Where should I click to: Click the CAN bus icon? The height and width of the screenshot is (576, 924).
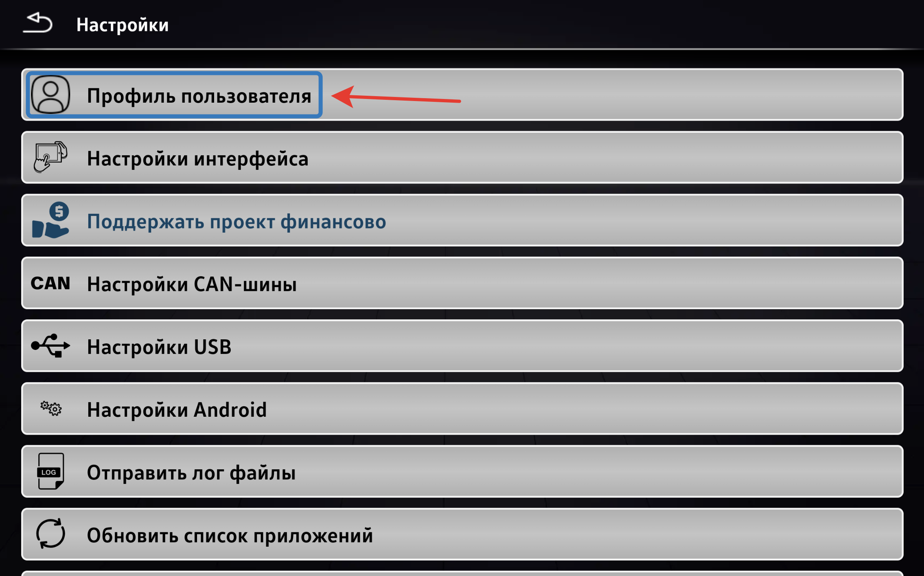[50, 283]
